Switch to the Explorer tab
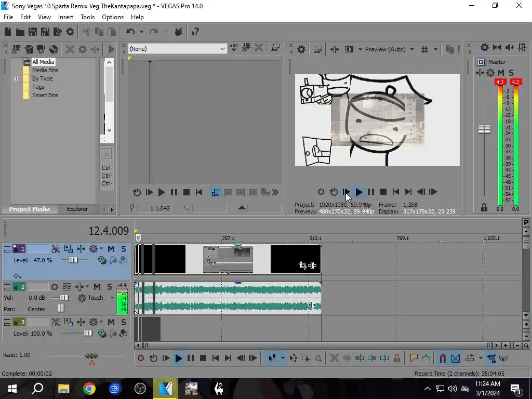The width and height of the screenshot is (532, 399). click(x=77, y=209)
